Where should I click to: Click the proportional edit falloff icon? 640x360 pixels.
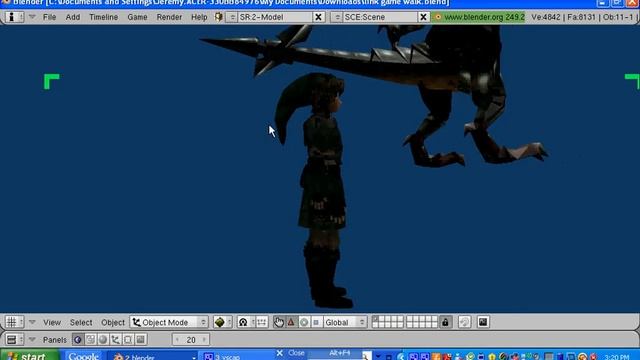[x=464, y=322]
